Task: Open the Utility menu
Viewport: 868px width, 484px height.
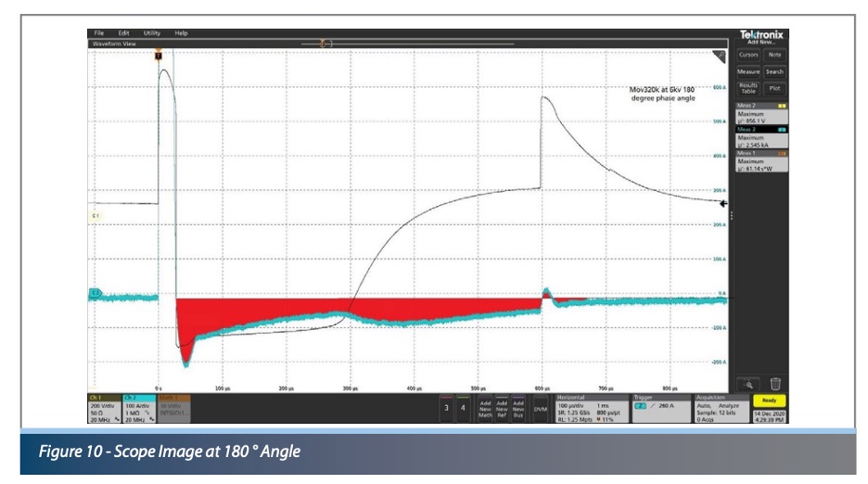Action: pyautogui.click(x=151, y=33)
